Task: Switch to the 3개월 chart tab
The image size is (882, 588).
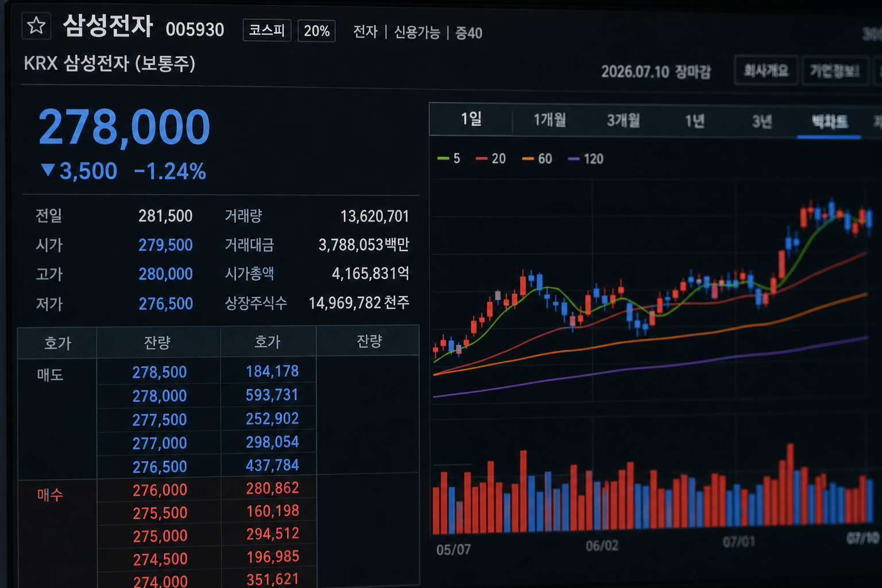Action: pos(623,121)
